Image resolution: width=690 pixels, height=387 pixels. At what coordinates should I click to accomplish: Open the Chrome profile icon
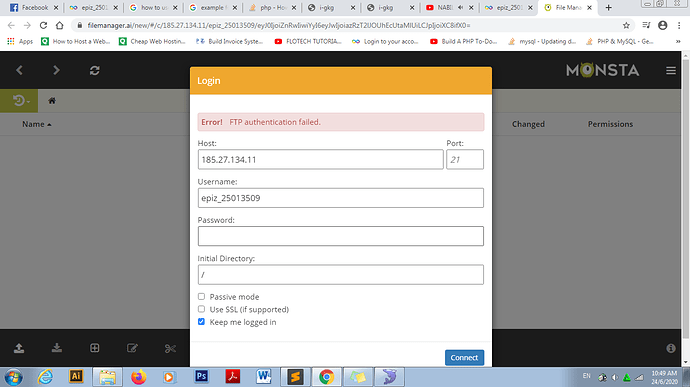click(662, 26)
